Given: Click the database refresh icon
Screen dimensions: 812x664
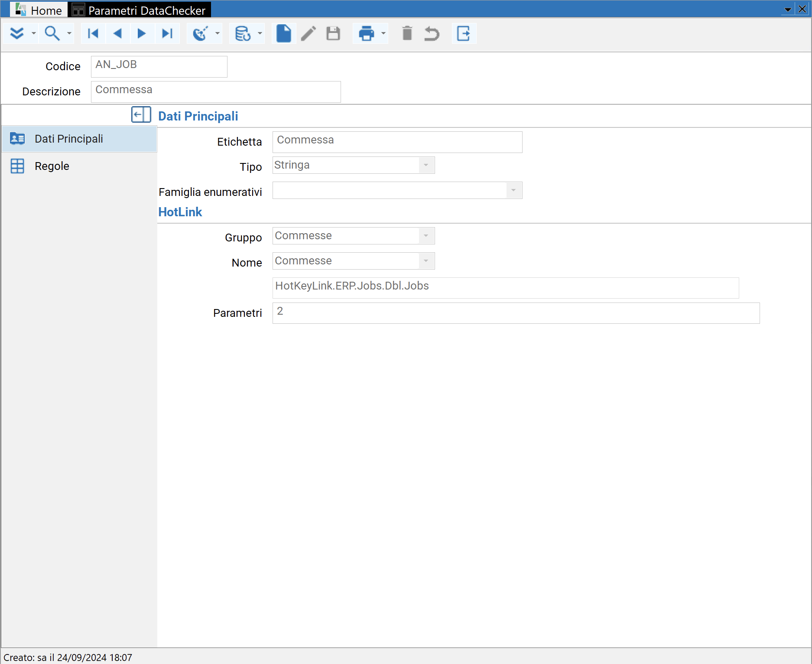Looking at the screenshot, I should tap(243, 33).
